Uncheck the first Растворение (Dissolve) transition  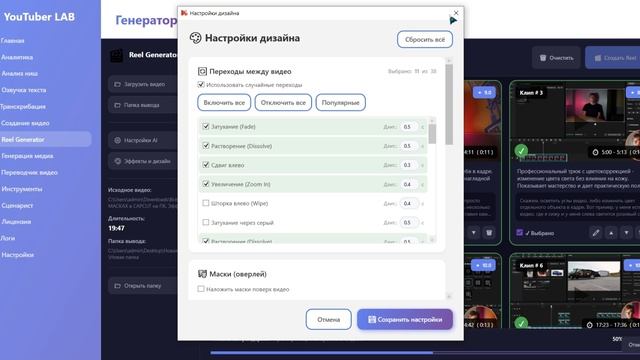point(206,146)
